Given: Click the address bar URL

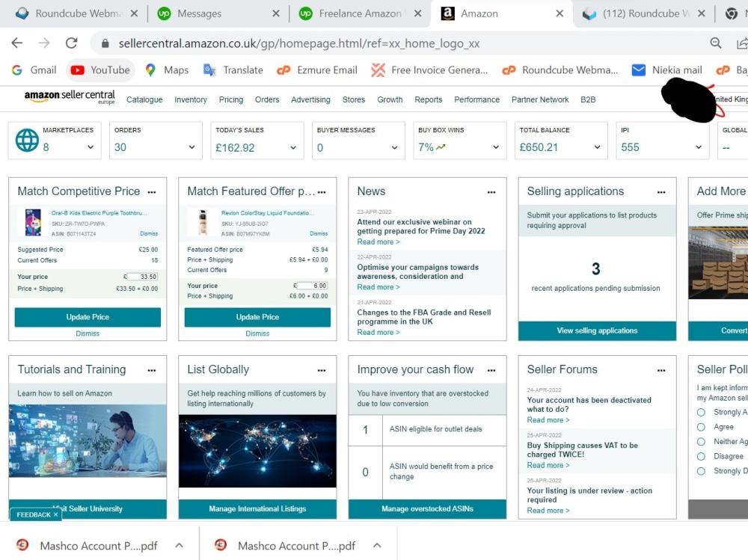Looking at the screenshot, I should [299, 43].
